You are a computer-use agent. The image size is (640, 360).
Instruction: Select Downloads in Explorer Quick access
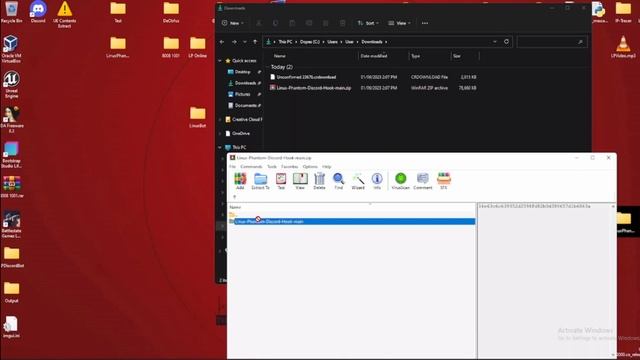coord(244,83)
